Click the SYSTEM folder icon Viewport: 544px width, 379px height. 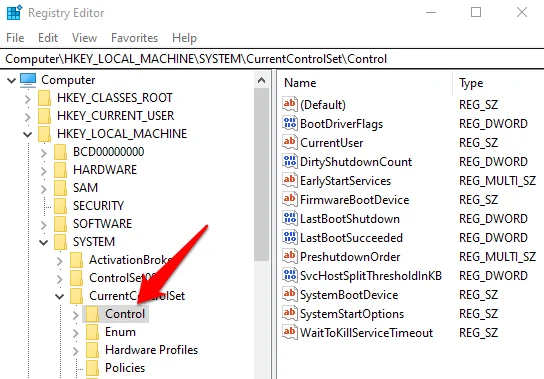(61, 242)
